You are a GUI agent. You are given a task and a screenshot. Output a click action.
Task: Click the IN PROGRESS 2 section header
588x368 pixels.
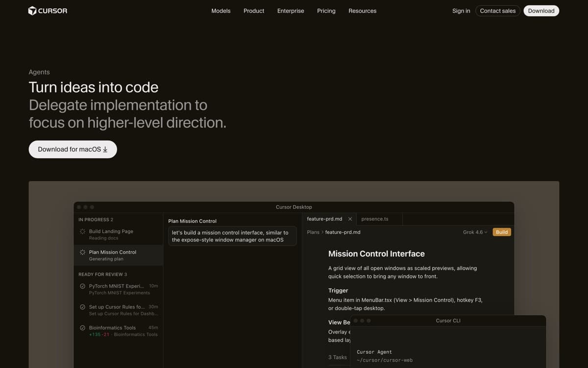(x=96, y=220)
